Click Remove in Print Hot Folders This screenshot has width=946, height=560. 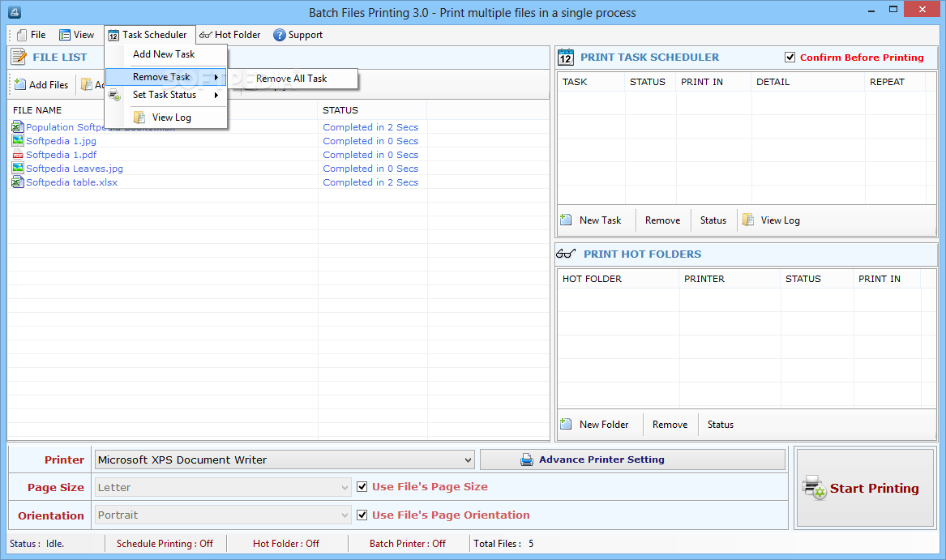[x=670, y=424]
